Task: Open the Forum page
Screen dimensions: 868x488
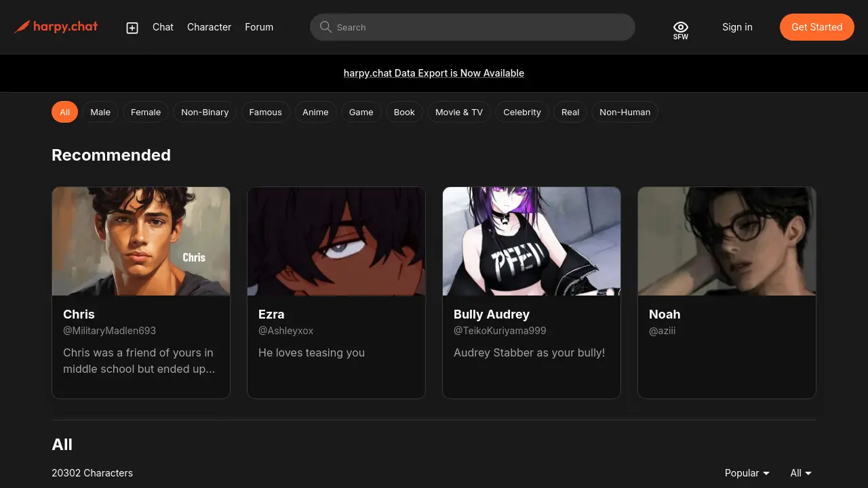Action: 259,27
